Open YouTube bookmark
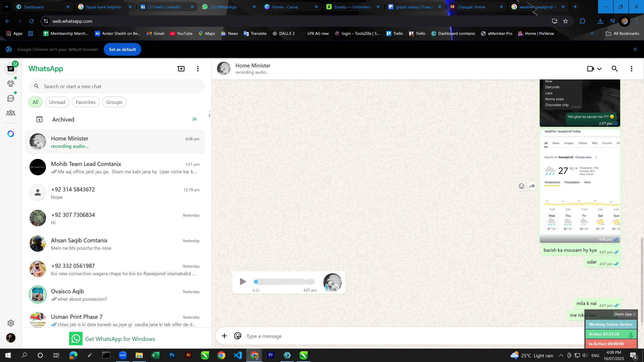Screen dimensions: 644x362 [181, 34]
